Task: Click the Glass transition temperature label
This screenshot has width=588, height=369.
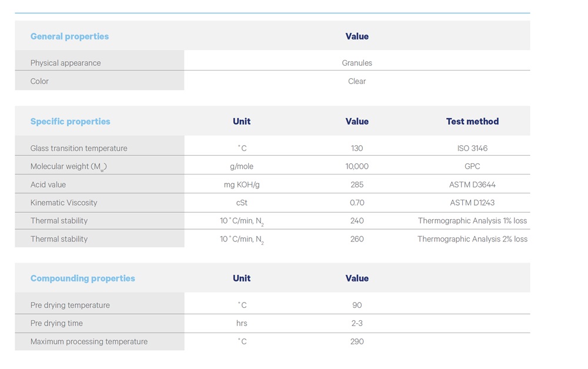Action: click(78, 148)
